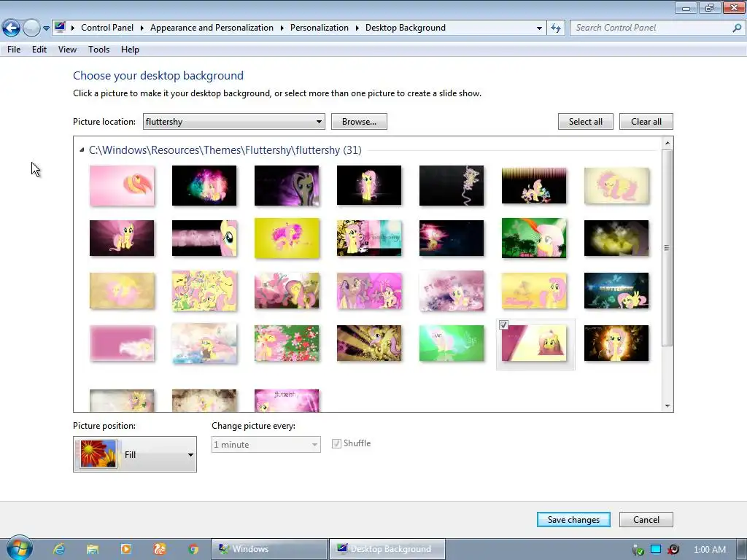Select the pink cutie mark wallpaper

(x=122, y=186)
